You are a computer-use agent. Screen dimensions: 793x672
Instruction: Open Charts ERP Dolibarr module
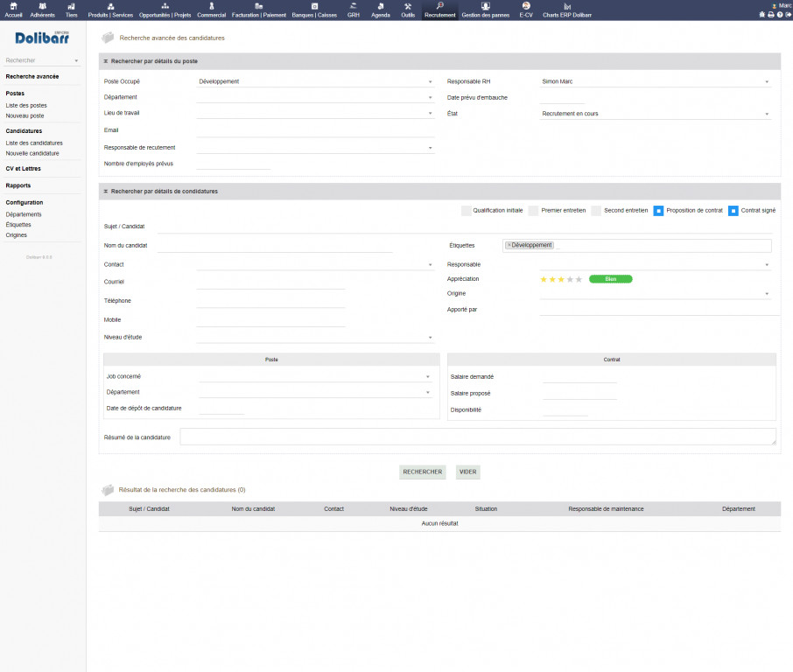tap(567, 7)
